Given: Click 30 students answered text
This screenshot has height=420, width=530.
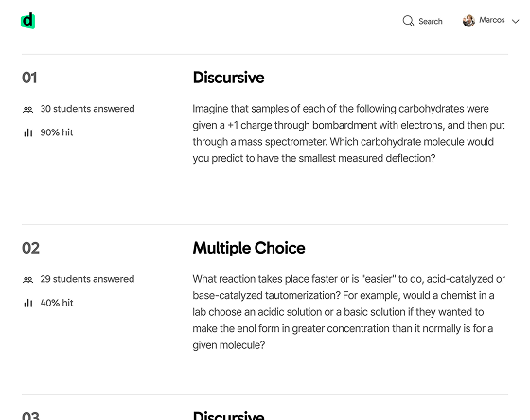Looking at the screenshot, I should tap(87, 109).
